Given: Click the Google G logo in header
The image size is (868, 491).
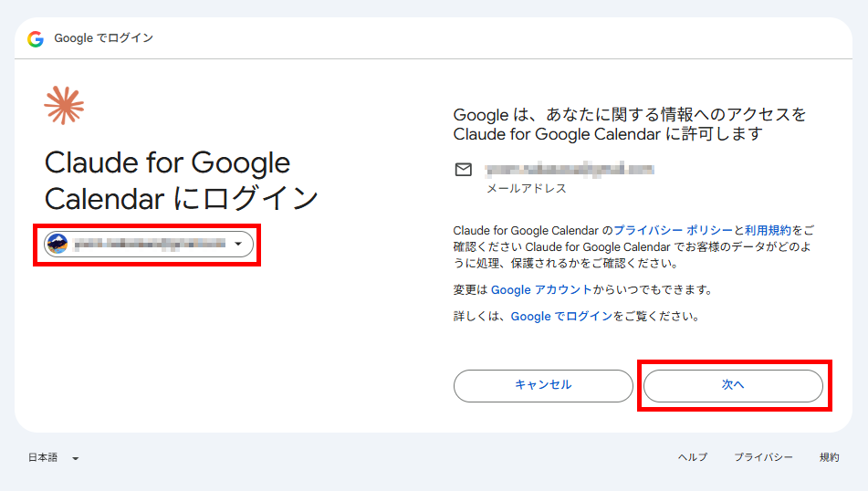Looking at the screenshot, I should coord(36,38).
